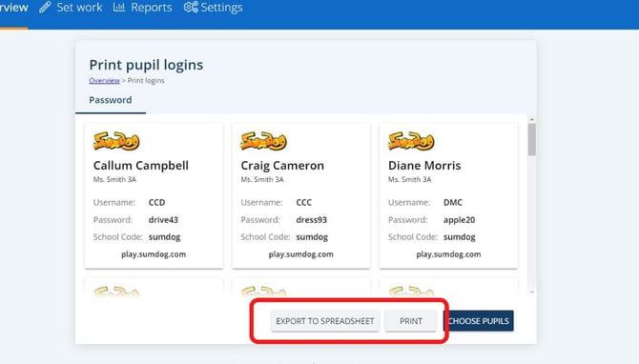Click the scrollbar down arrow of login cards
The height and width of the screenshot is (364, 639).
532,293
